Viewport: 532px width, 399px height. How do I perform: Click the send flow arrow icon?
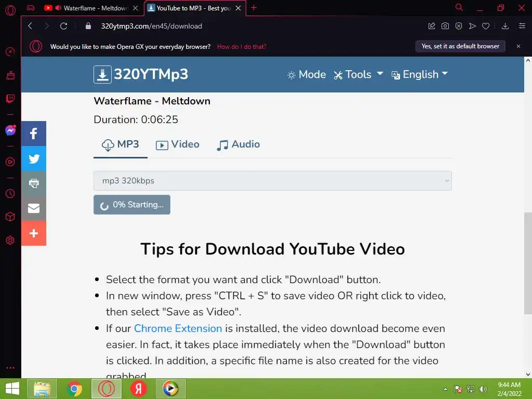click(x=472, y=26)
